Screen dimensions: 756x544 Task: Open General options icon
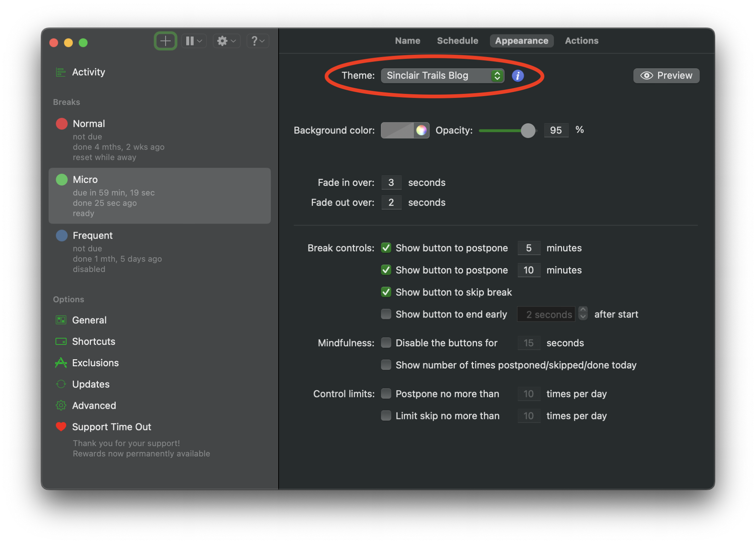click(x=61, y=320)
